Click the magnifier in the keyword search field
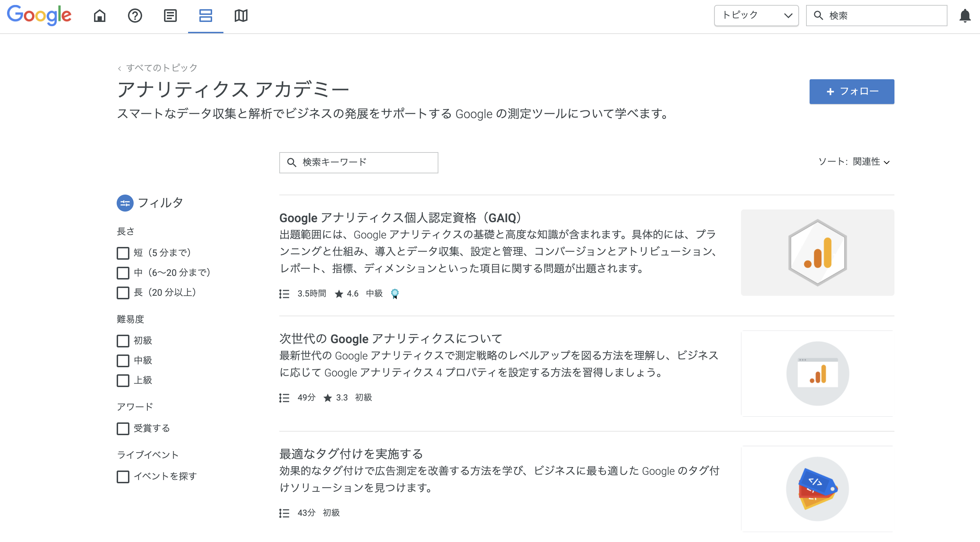 (x=292, y=162)
